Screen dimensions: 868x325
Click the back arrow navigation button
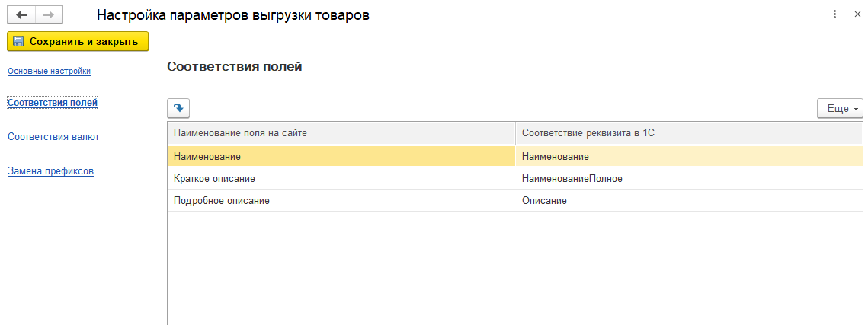point(21,15)
